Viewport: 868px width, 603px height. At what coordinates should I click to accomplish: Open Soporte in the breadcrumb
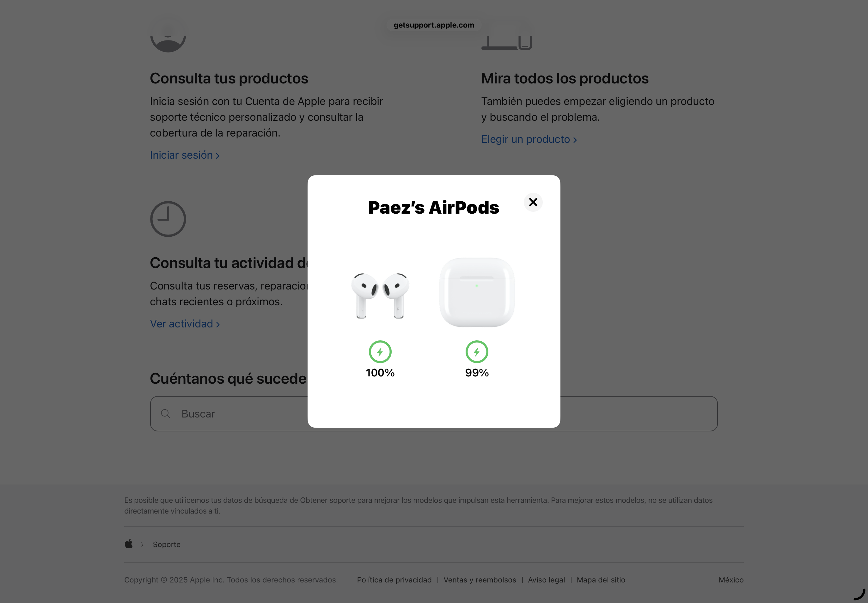click(167, 545)
